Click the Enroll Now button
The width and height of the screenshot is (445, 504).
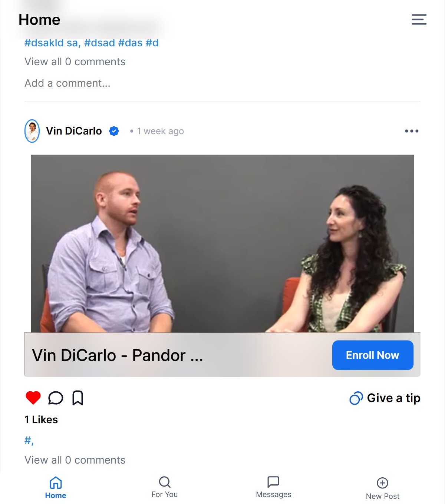point(373,355)
